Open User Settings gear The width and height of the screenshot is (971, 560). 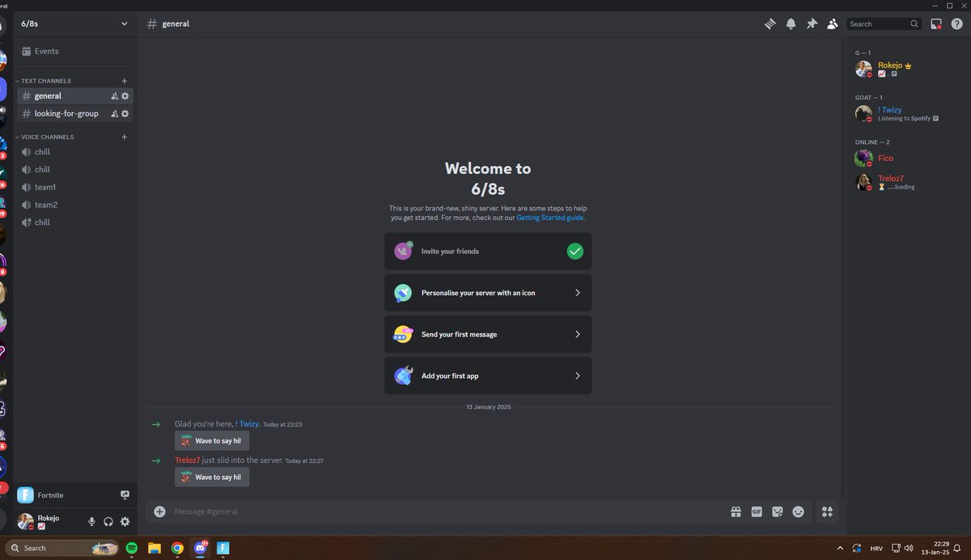(125, 522)
